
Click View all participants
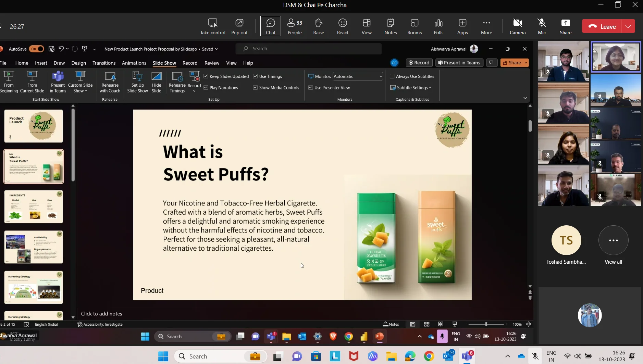pyautogui.click(x=613, y=245)
